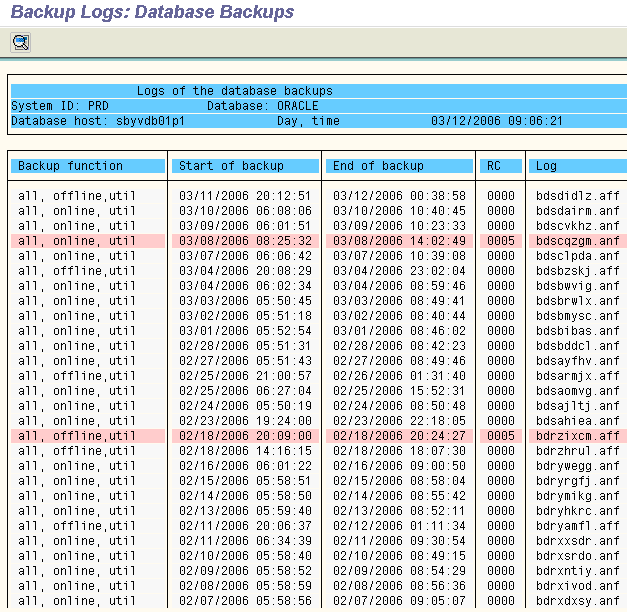Click end time 02/18/2006 20:24:27
The height and width of the screenshot is (612, 627).
tap(399, 436)
